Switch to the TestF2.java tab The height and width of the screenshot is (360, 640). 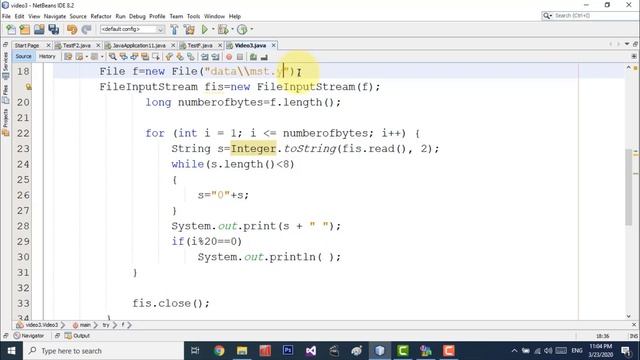click(x=77, y=45)
